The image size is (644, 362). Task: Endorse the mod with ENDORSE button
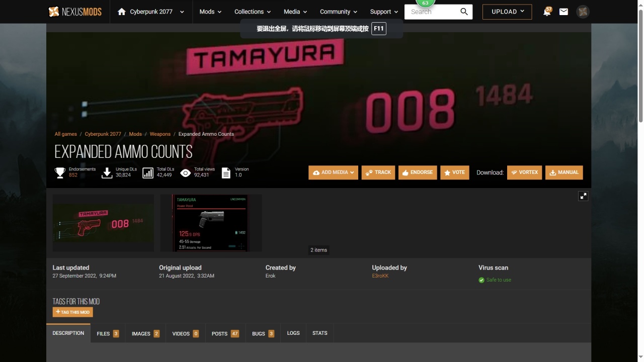point(418,172)
